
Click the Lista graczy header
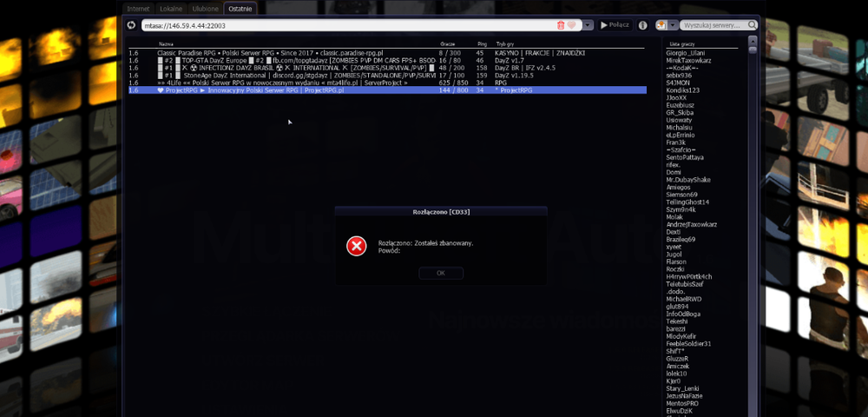(681, 43)
